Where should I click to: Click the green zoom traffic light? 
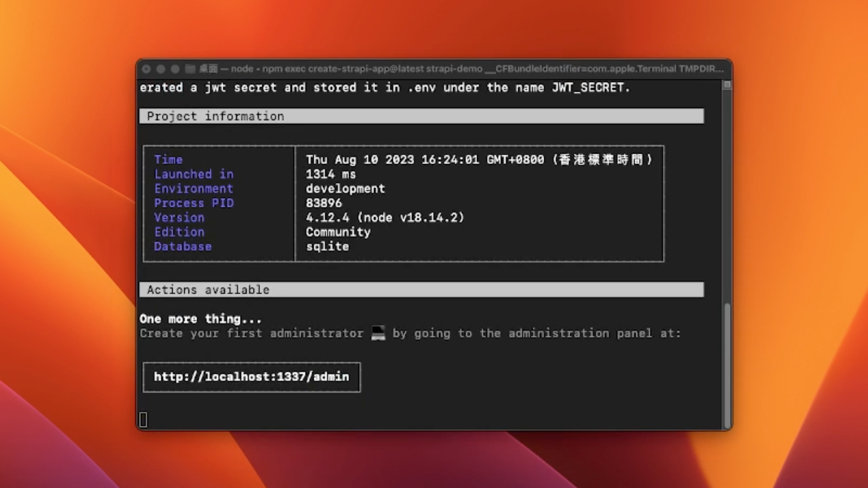click(175, 69)
